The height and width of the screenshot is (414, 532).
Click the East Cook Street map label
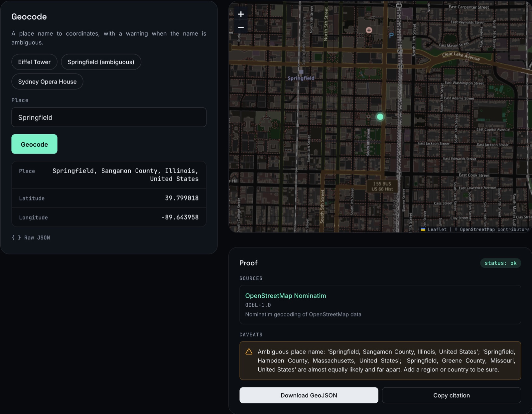point(474,175)
